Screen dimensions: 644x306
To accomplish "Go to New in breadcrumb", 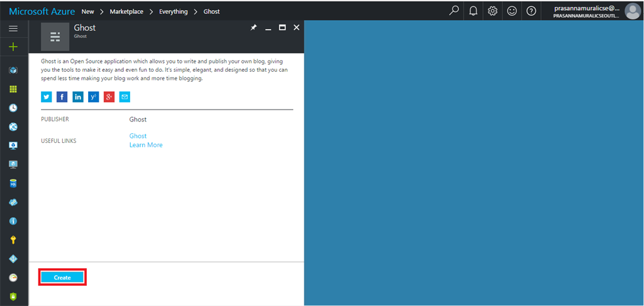I will click(x=87, y=11).
